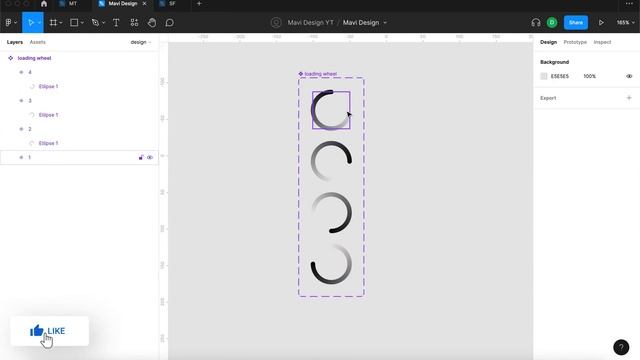Go to the Figma home screen
Screen dimensions: 640x360
(44, 4)
